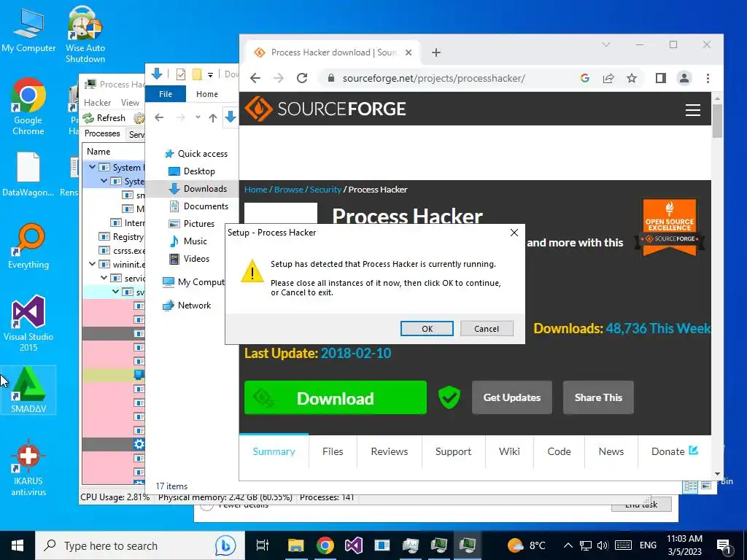Open the Support tab
This screenshot has width=747, height=560.
pyautogui.click(x=453, y=451)
